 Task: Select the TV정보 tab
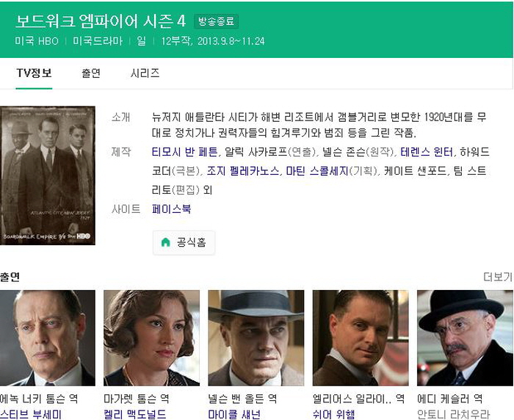pos(34,73)
